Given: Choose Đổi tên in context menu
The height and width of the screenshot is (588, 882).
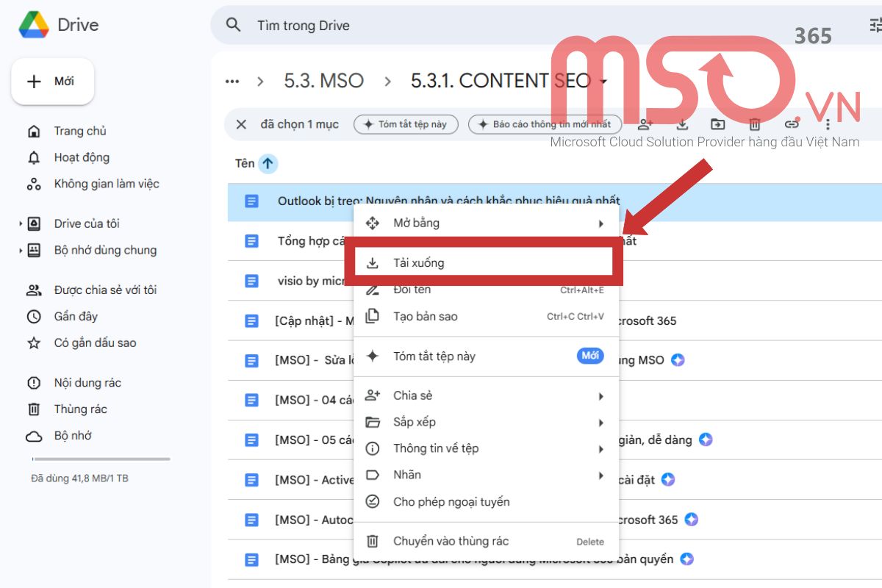Looking at the screenshot, I should [487, 290].
